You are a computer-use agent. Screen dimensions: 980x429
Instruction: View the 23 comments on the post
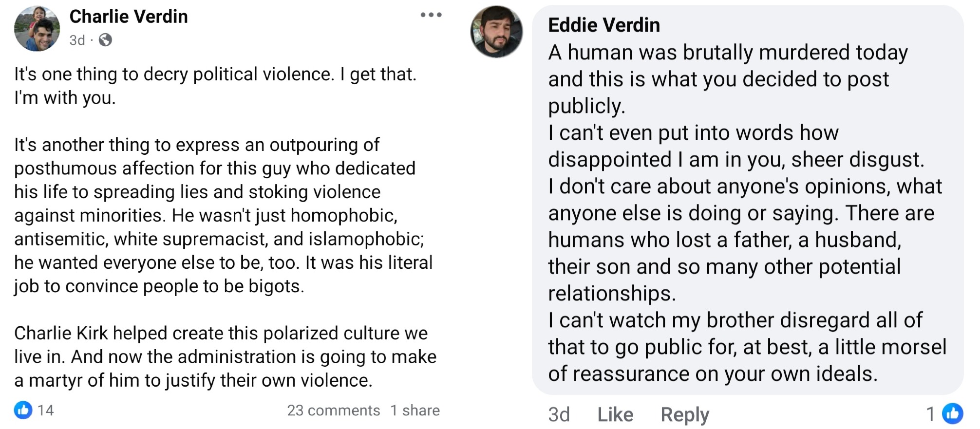[x=333, y=410]
